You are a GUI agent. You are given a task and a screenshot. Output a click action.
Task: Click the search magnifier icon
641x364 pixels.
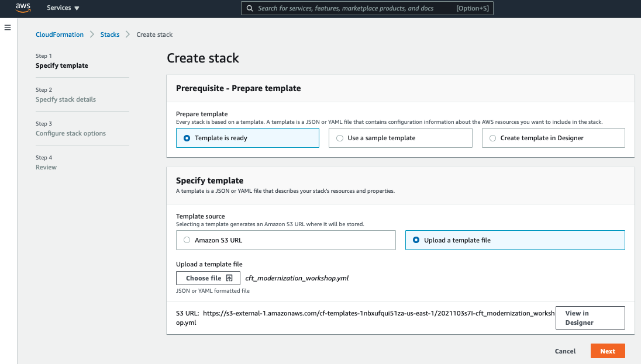point(249,8)
